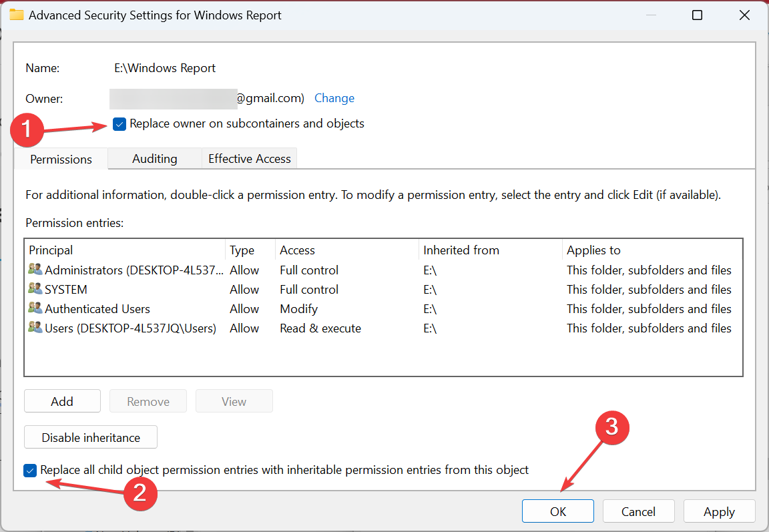Screen dimensions: 769x532
Task: Click the Users (DESKTOP-4L537JQ\Users) group icon
Action: (x=35, y=328)
